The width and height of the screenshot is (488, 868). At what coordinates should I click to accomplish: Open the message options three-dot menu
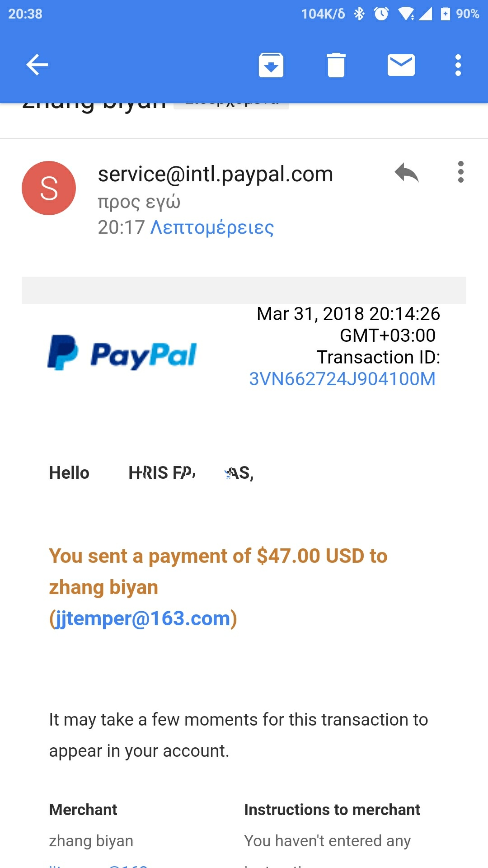click(460, 172)
